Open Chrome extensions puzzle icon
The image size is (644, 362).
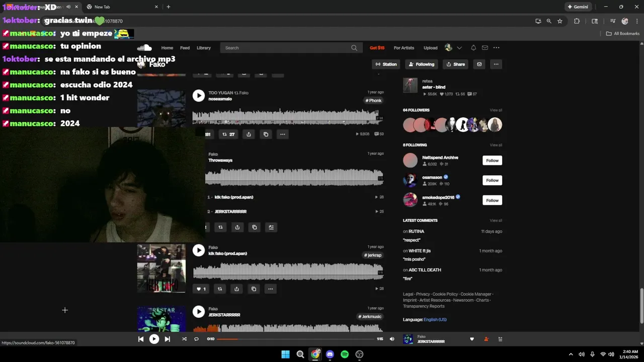[x=577, y=21]
